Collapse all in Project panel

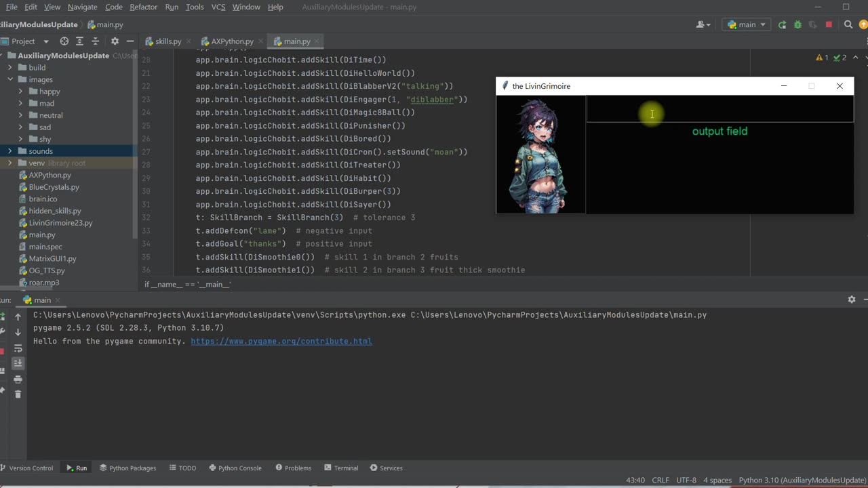(95, 41)
